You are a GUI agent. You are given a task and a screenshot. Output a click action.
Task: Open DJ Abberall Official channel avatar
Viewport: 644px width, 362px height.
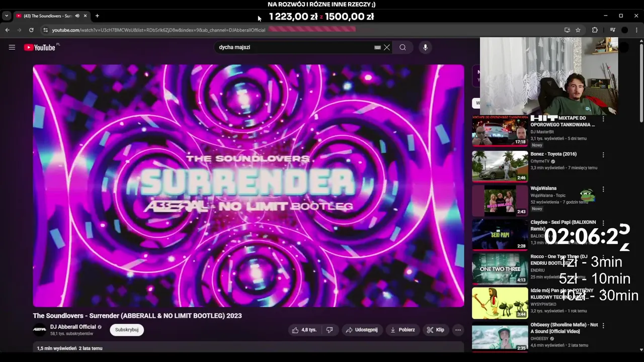pos(40,330)
